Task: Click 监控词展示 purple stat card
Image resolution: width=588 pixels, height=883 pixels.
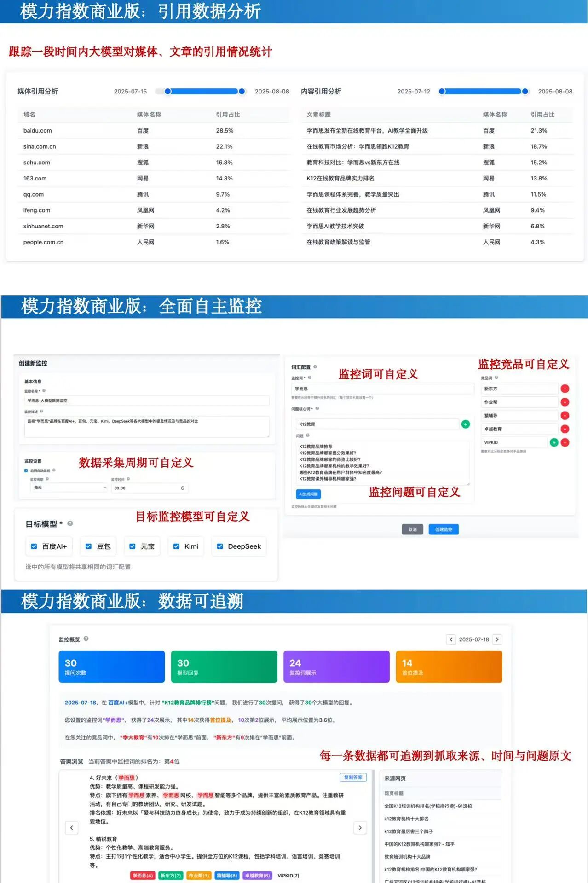Action: [336, 666]
